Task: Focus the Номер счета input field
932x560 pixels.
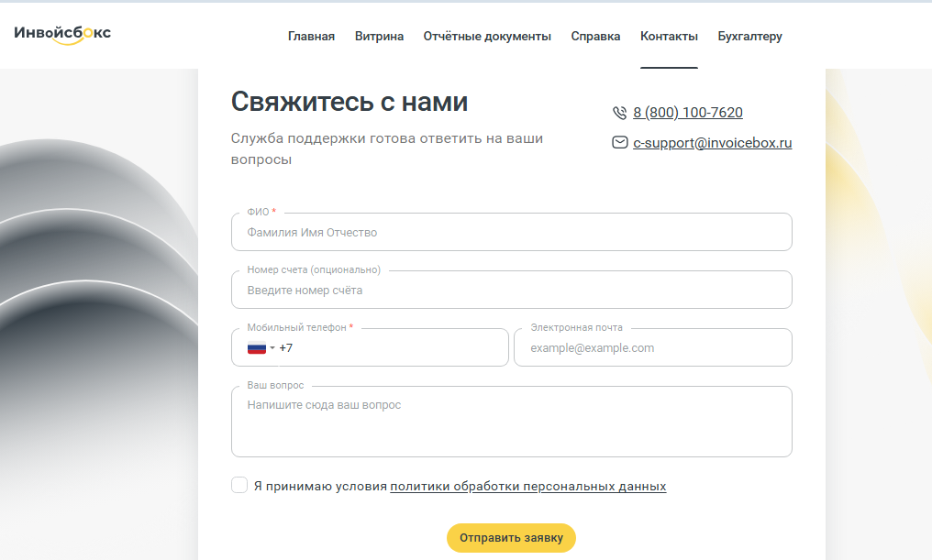Action: [511, 290]
